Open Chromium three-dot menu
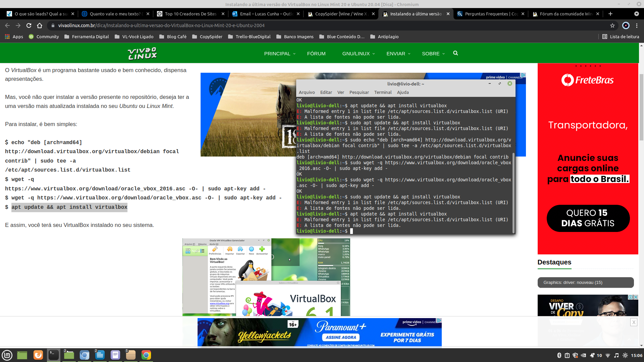Viewport: 644px width, 362px height. pos(637,25)
